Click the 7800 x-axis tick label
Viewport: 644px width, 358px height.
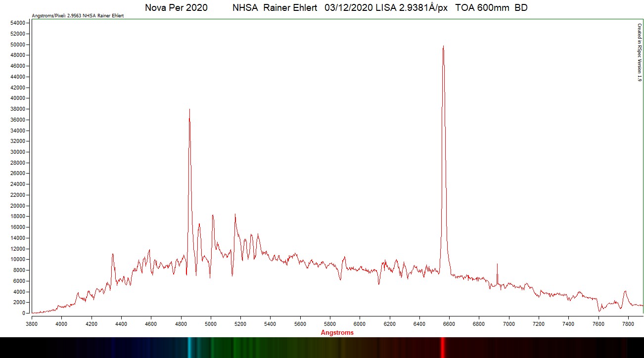pyautogui.click(x=628, y=324)
